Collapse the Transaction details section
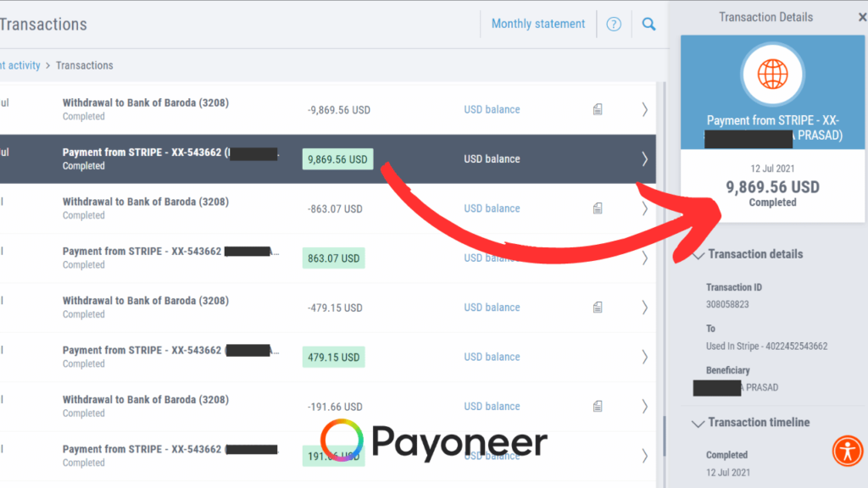 [x=698, y=254]
